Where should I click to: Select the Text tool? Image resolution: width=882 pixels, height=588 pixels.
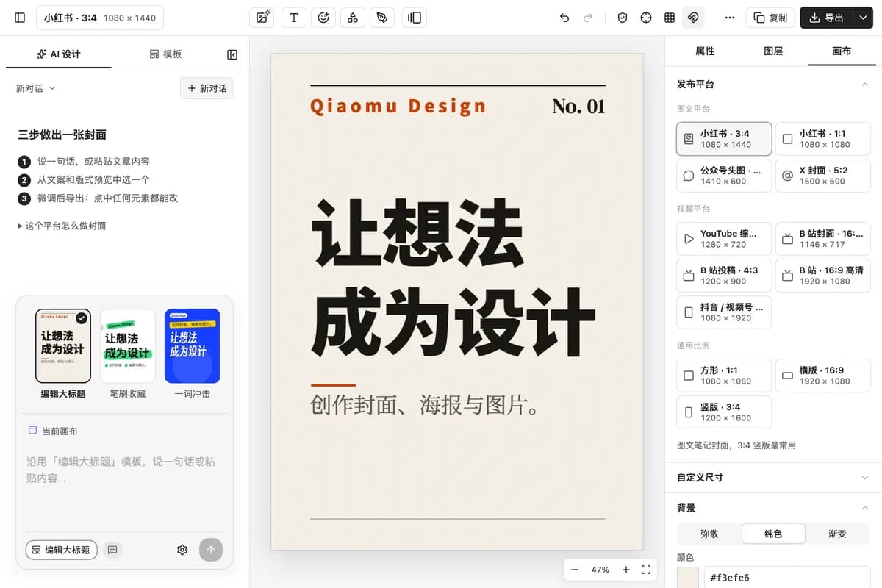(x=294, y=18)
